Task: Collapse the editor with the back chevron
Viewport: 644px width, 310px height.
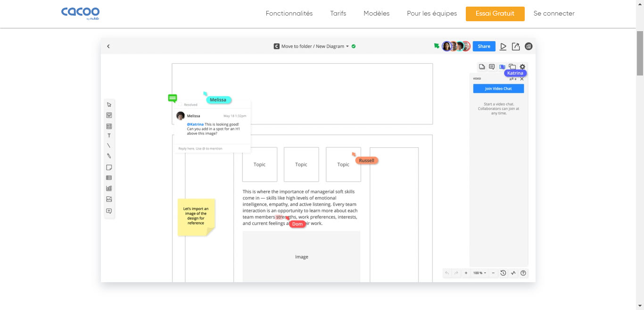Action: (108, 46)
